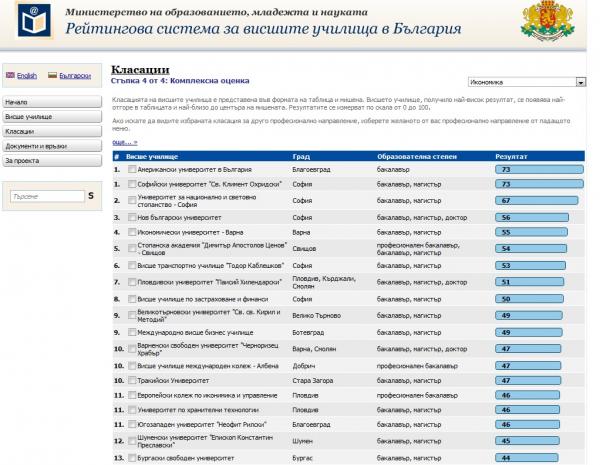
Task: Switch language to Български
Action: coord(75,75)
